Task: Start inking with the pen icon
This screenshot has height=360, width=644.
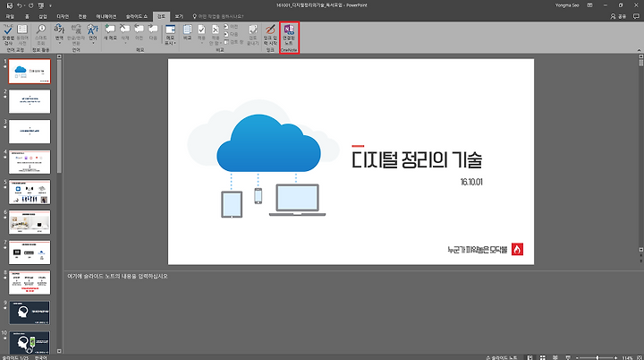Action: tap(270, 35)
